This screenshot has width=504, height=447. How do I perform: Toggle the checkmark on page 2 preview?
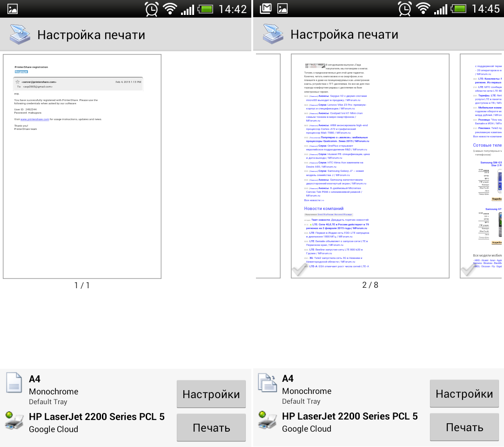pyautogui.click(x=299, y=270)
